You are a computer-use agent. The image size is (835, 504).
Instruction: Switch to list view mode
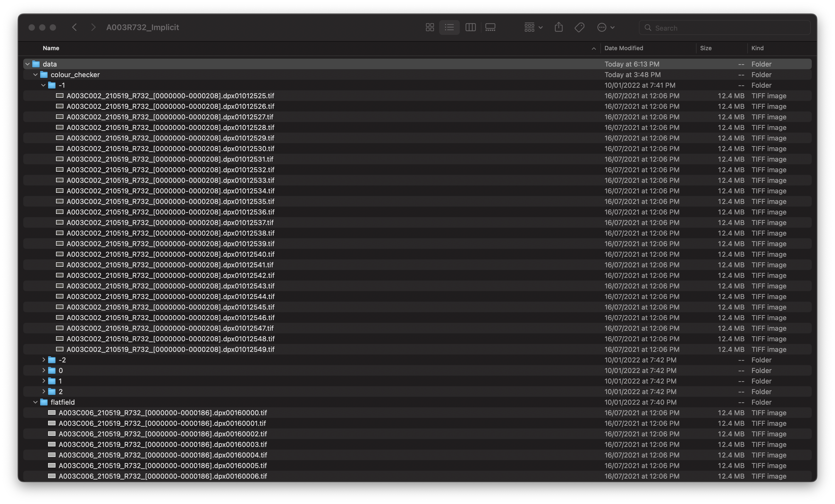point(449,27)
